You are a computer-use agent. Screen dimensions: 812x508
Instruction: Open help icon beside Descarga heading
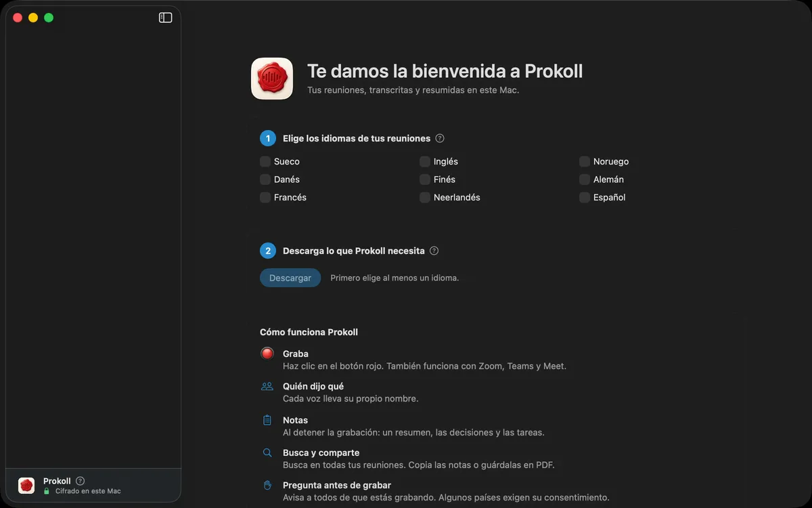click(434, 251)
